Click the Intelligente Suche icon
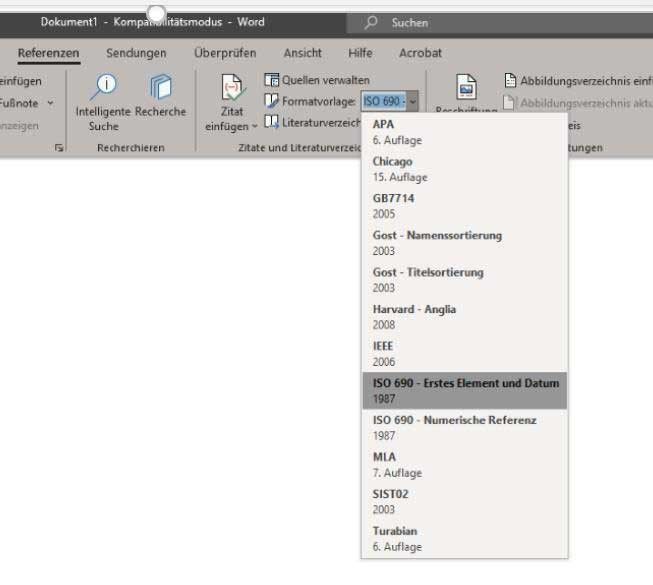 coord(103,88)
